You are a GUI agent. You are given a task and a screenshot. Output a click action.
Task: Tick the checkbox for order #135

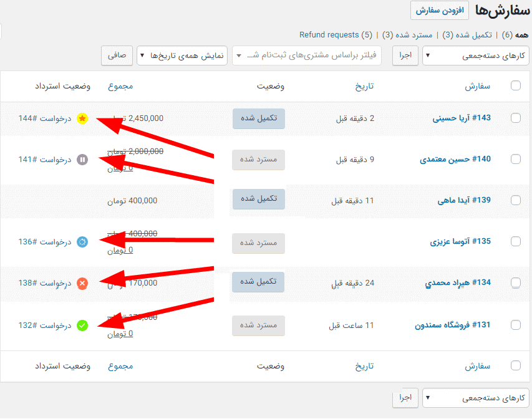[515, 241]
